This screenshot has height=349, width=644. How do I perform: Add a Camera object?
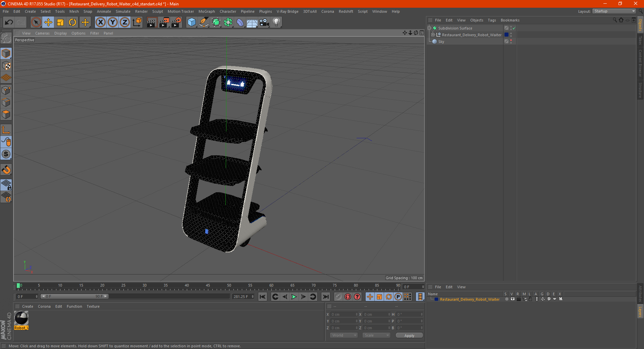click(264, 22)
